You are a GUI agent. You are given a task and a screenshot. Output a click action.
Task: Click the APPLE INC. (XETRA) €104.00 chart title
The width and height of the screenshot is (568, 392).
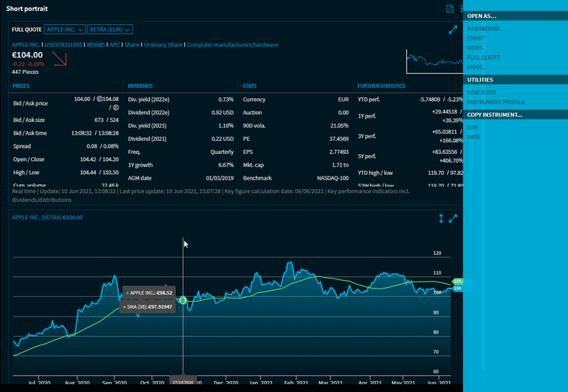47,218
